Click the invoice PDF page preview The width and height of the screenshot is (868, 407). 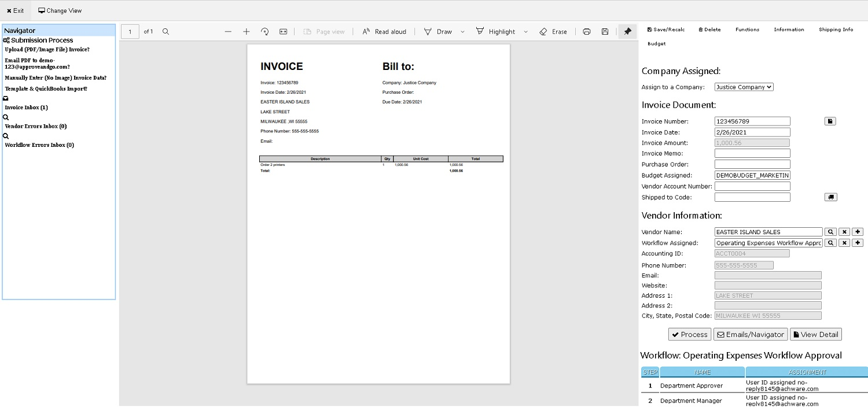[378, 214]
